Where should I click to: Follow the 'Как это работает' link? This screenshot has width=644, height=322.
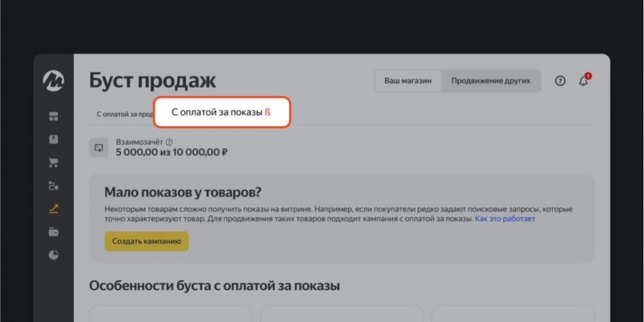[505, 219]
